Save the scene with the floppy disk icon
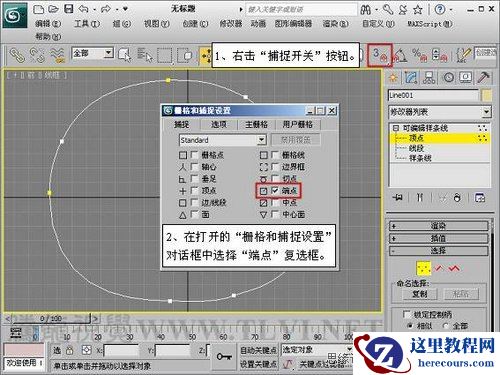The width and height of the screenshot is (500, 375). coord(69,9)
